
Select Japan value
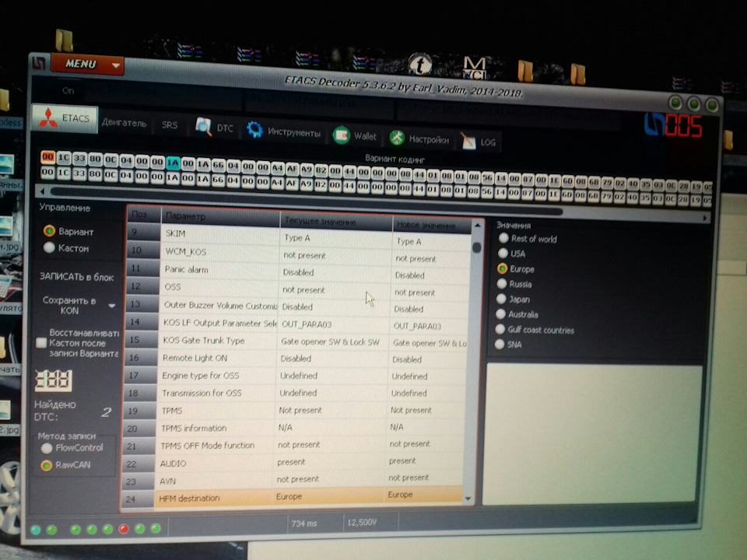[x=501, y=299]
